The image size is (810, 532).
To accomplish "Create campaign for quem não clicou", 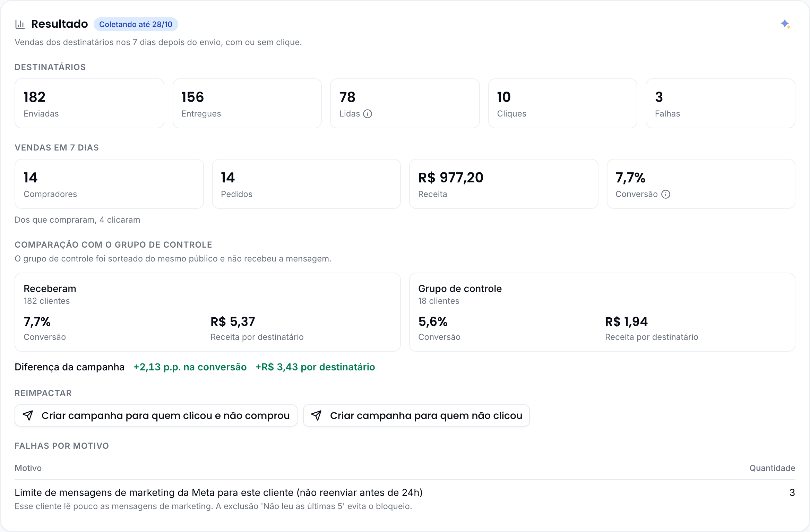I will tap(416, 415).
